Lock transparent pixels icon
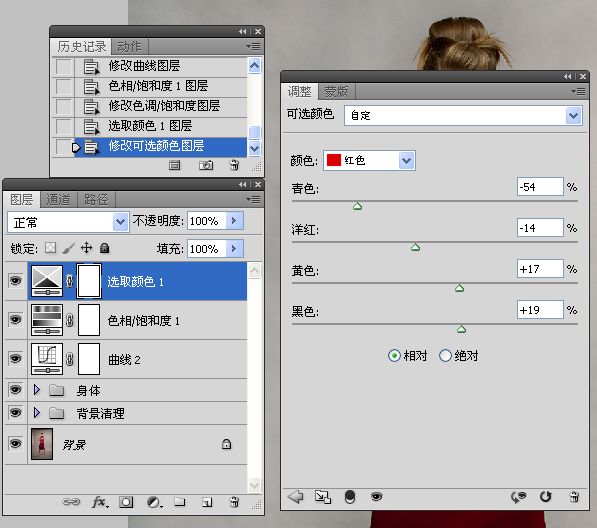 [50, 248]
